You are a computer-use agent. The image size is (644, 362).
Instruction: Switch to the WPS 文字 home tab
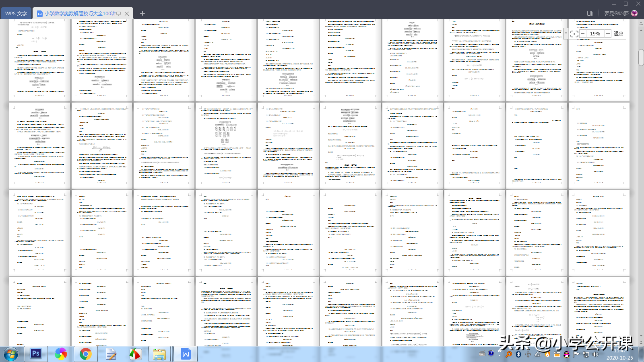(x=16, y=13)
